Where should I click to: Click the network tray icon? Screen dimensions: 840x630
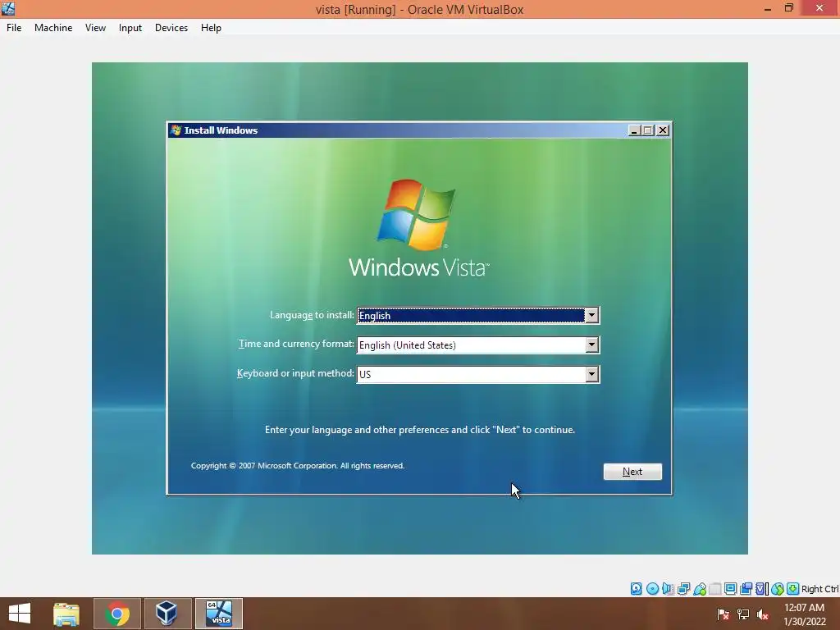(x=743, y=614)
